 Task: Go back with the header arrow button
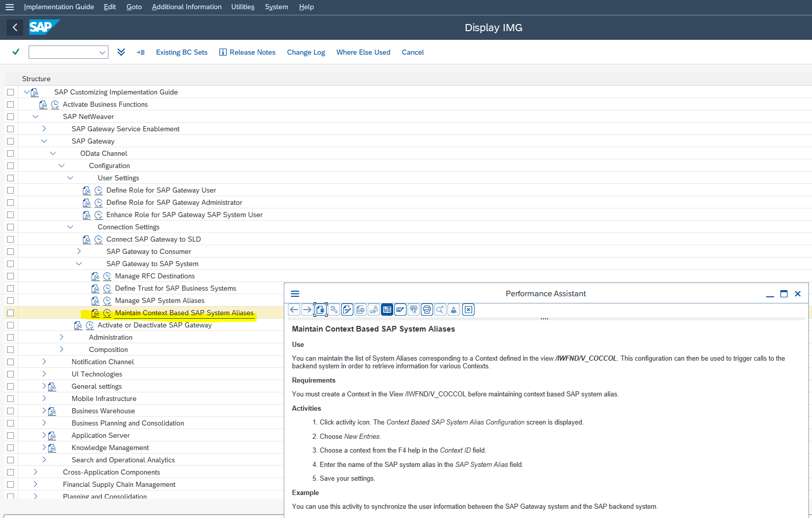click(x=15, y=28)
